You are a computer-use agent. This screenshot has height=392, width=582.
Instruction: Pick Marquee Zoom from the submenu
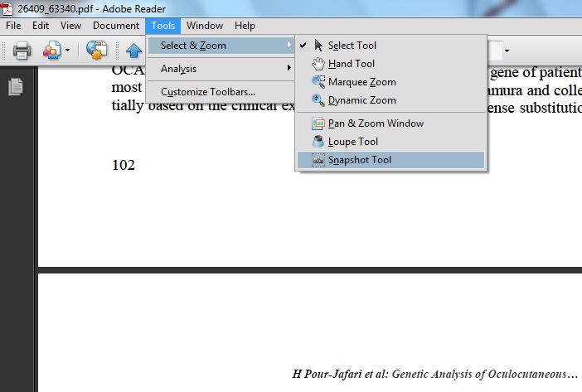[x=361, y=82]
